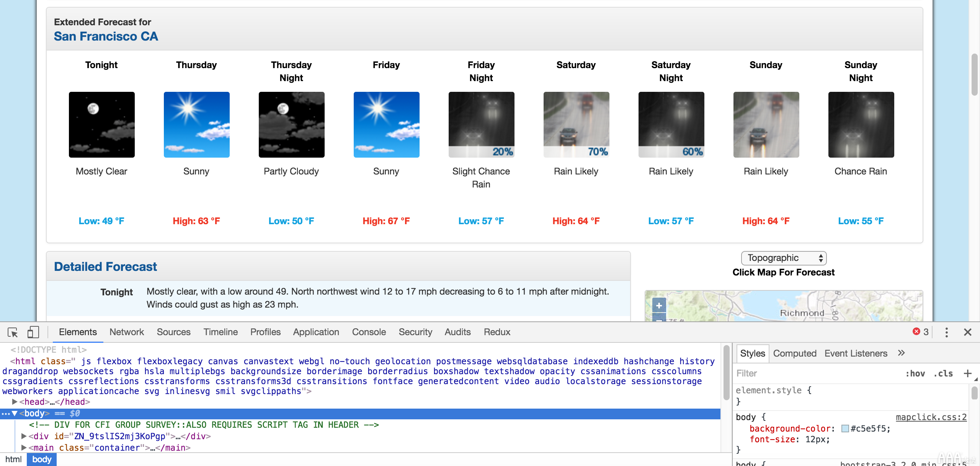The height and width of the screenshot is (466, 980).
Task: Click the Security tab in DevTools
Action: tap(415, 332)
